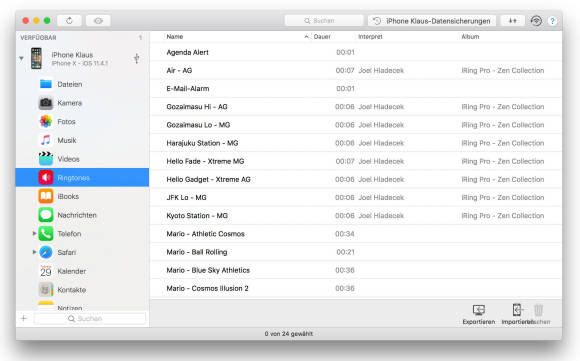The height and width of the screenshot is (361, 580).
Task: Focus the sidebar Suchen search field
Action: point(90,318)
